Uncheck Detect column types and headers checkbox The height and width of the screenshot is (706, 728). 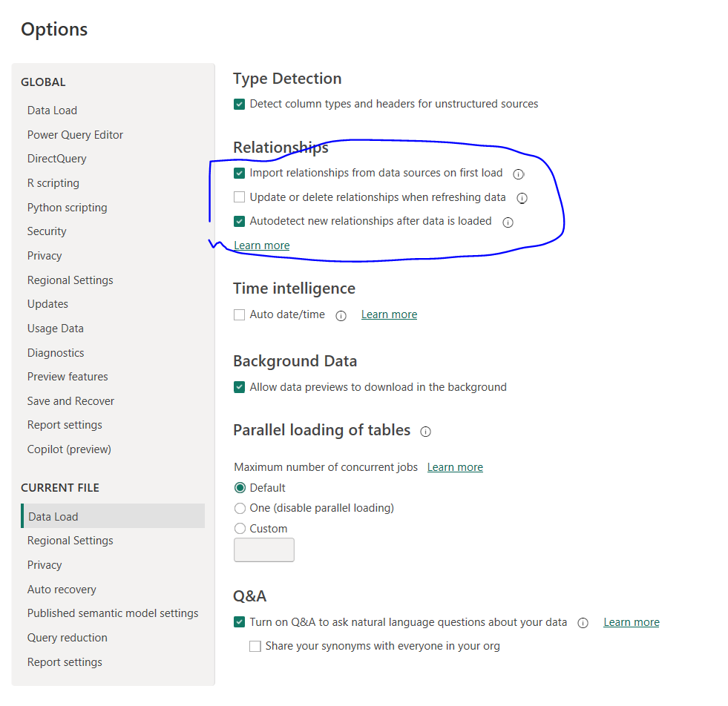(239, 105)
